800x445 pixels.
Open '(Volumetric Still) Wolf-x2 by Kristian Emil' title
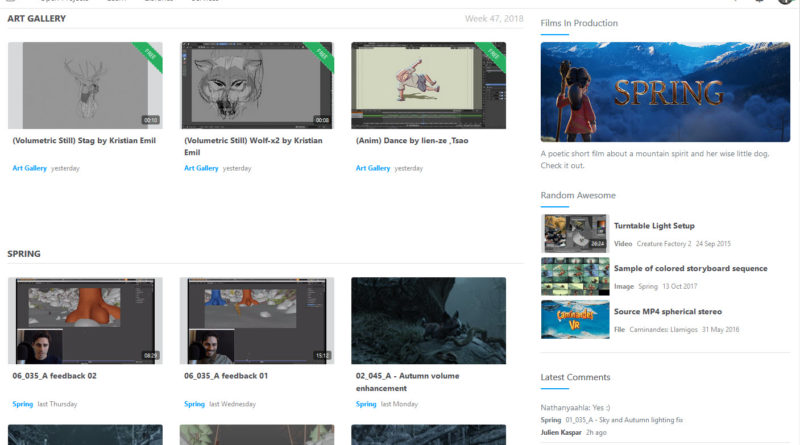tap(253, 146)
